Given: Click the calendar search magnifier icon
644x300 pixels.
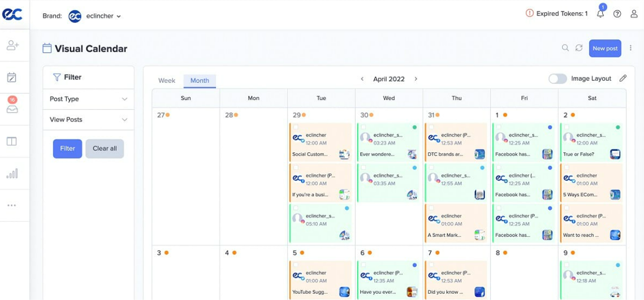Looking at the screenshot, I should pos(565,48).
